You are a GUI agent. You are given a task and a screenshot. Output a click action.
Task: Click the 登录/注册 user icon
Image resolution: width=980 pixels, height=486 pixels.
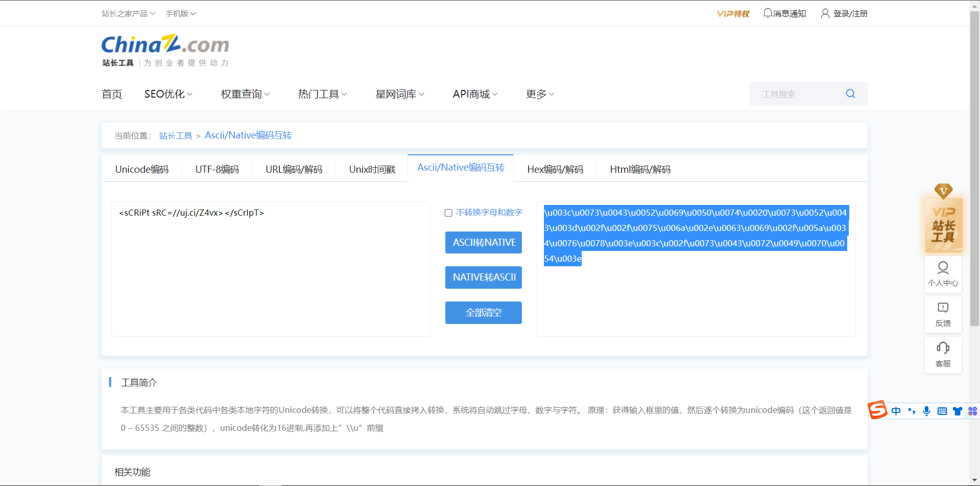[825, 13]
